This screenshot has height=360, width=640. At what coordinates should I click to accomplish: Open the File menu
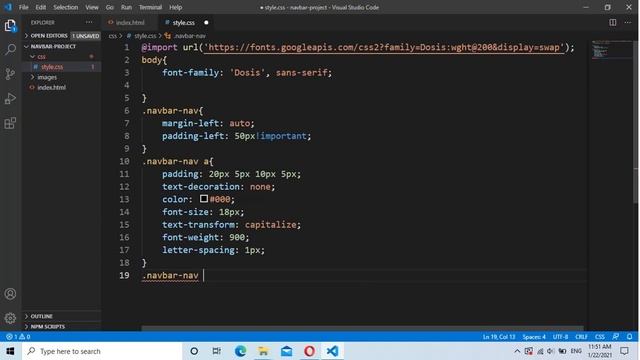pos(24,7)
